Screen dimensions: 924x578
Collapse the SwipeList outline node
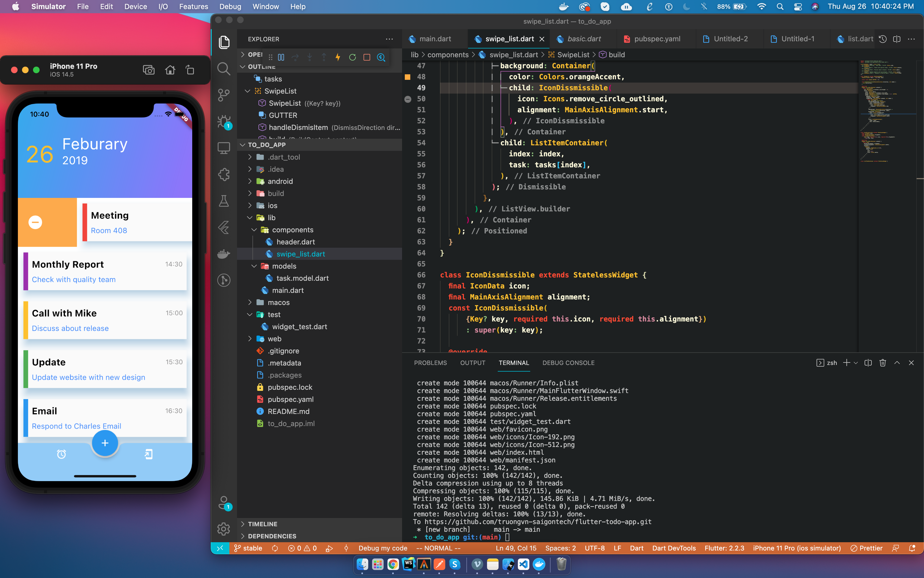[248, 91]
